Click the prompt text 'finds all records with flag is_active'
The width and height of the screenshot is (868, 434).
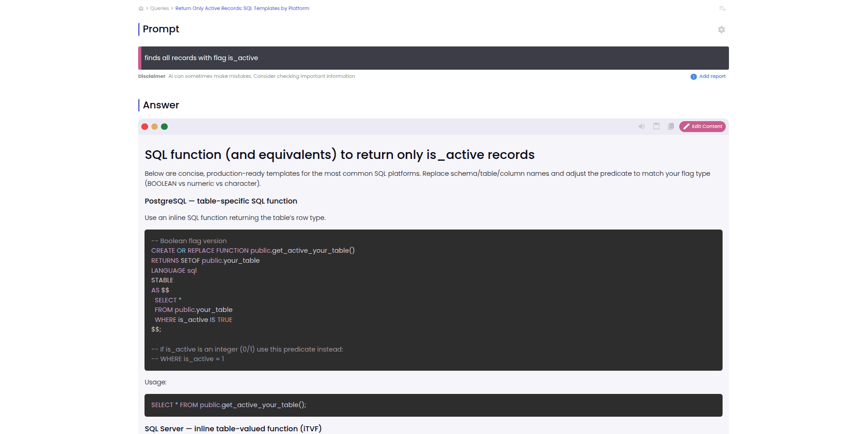(201, 58)
